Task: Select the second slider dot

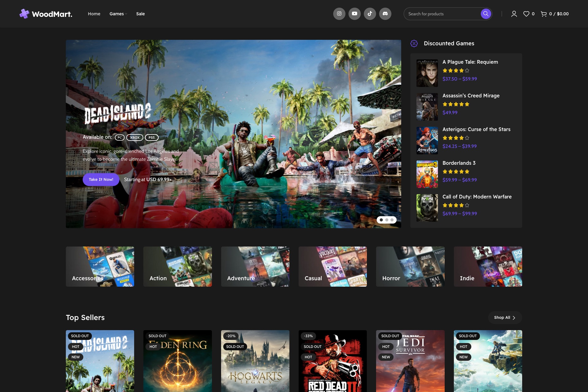Action: coord(387,220)
